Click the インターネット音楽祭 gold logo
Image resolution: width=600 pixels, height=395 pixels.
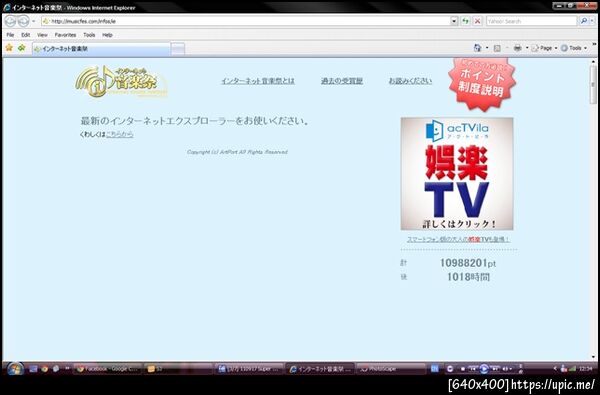[x=121, y=81]
